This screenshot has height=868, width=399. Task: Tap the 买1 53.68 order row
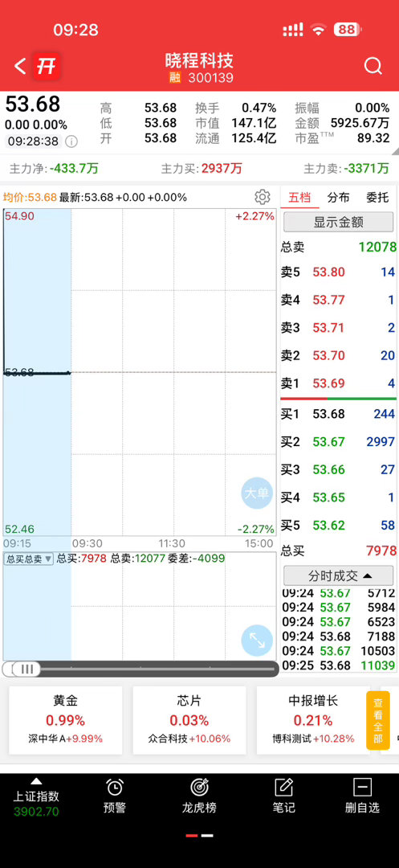tap(338, 414)
